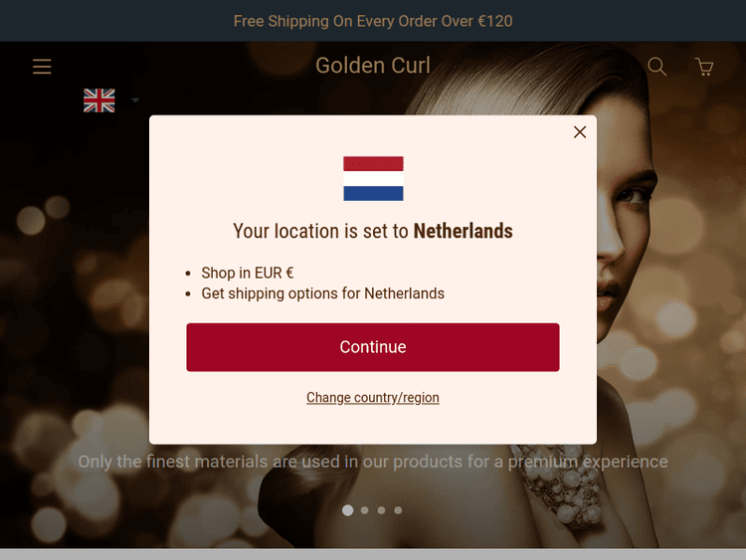The height and width of the screenshot is (560, 746).
Task: Open the search magnifier icon
Action: tap(656, 66)
